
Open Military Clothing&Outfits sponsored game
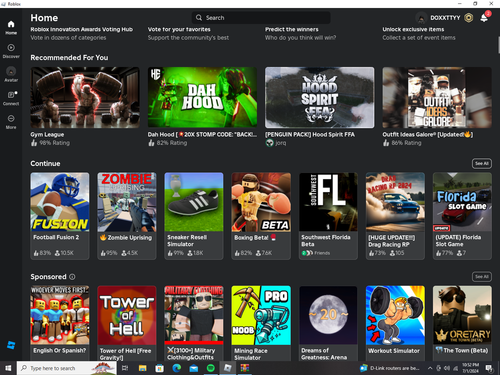tap(194, 323)
